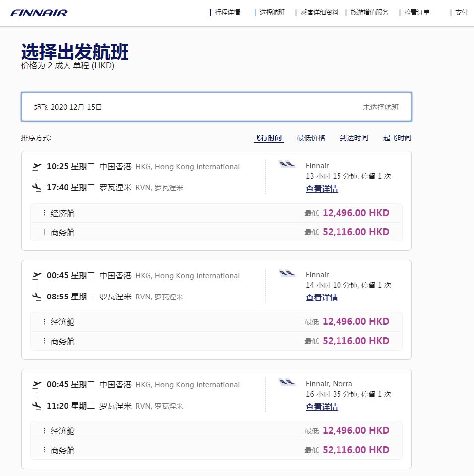The width and height of the screenshot is (474, 476).
Task: Click economy price of 11:20-arrival flight
Action: 356,430
